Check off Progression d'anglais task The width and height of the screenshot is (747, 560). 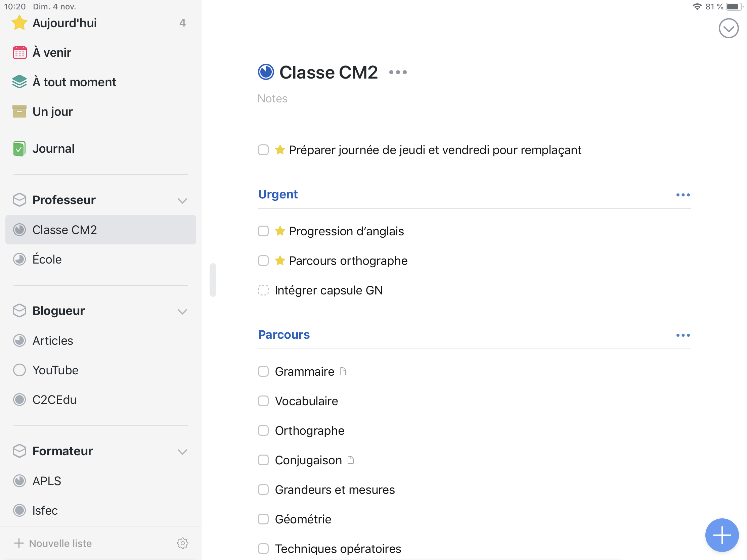pos(263,231)
